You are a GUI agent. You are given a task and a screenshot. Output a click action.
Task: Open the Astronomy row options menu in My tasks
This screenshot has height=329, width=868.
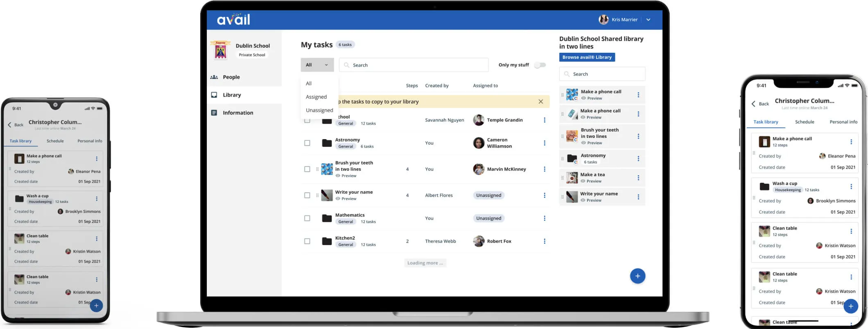(545, 143)
